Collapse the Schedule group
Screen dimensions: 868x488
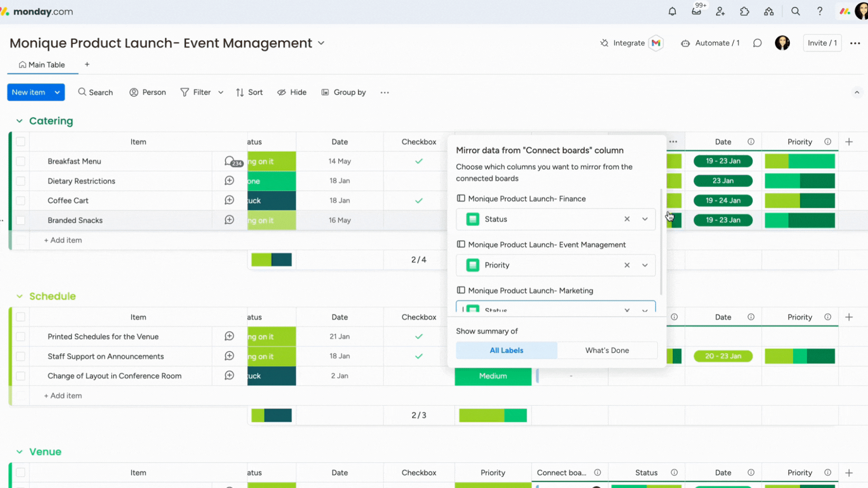point(19,296)
